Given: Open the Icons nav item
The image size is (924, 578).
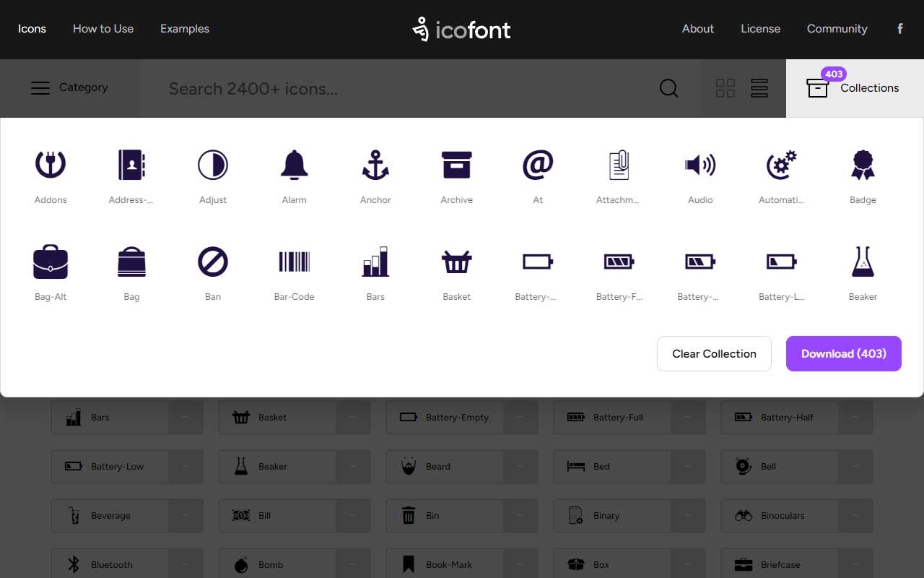Looking at the screenshot, I should coord(32,29).
